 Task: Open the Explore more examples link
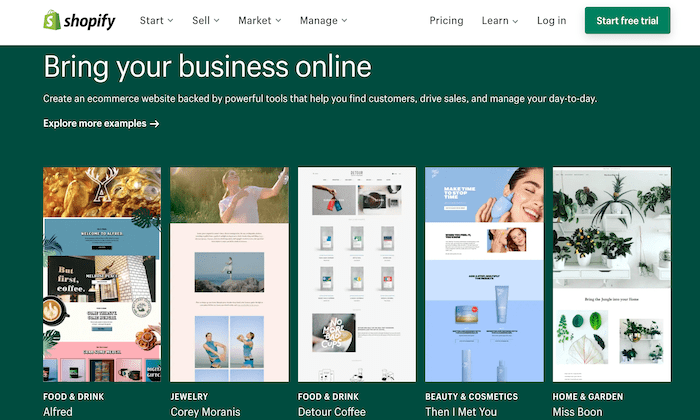(x=101, y=124)
